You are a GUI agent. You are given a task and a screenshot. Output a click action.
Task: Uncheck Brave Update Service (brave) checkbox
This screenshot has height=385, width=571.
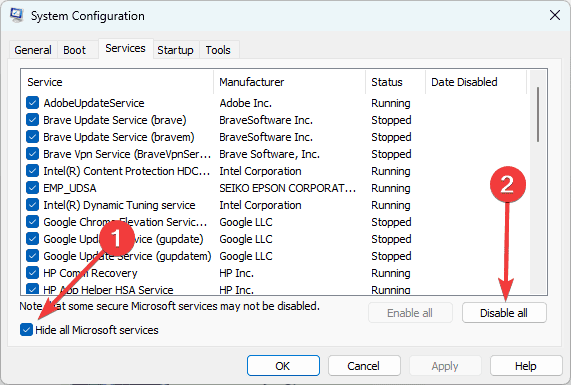(32, 120)
